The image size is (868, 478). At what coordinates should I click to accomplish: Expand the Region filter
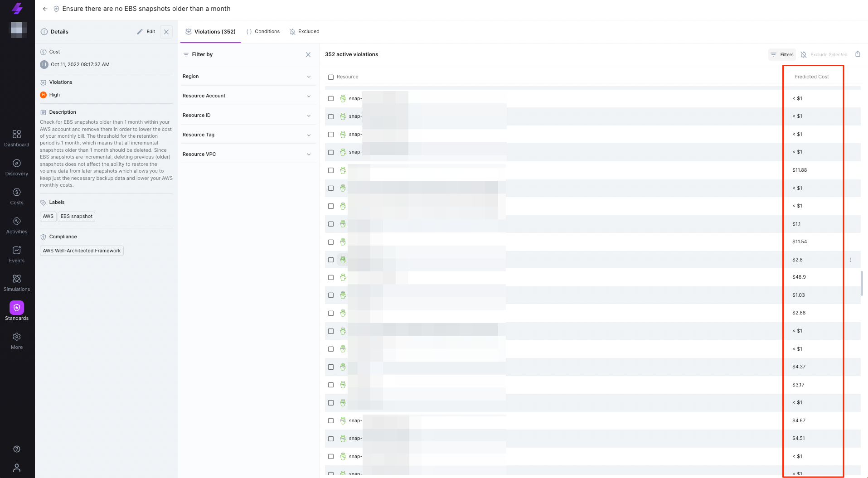(x=247, y=76)
